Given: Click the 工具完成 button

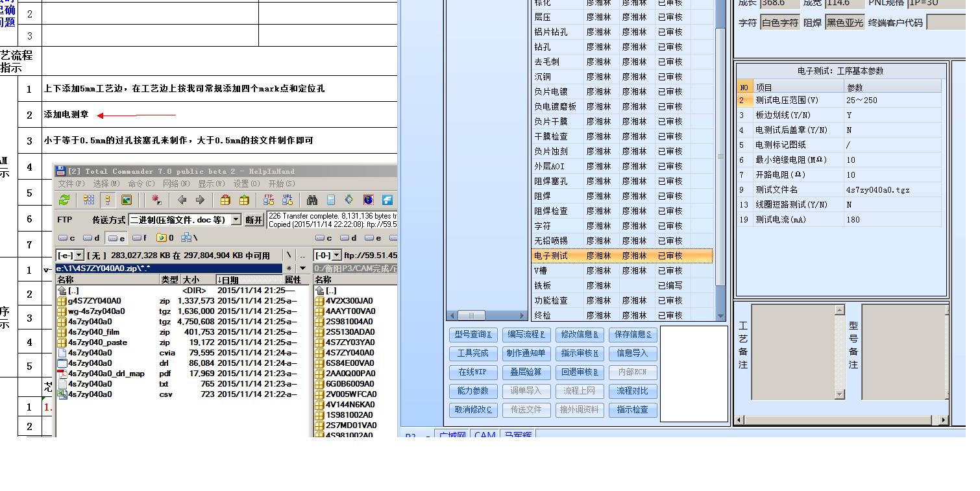Looking at the screenshot, I should 473,353.
